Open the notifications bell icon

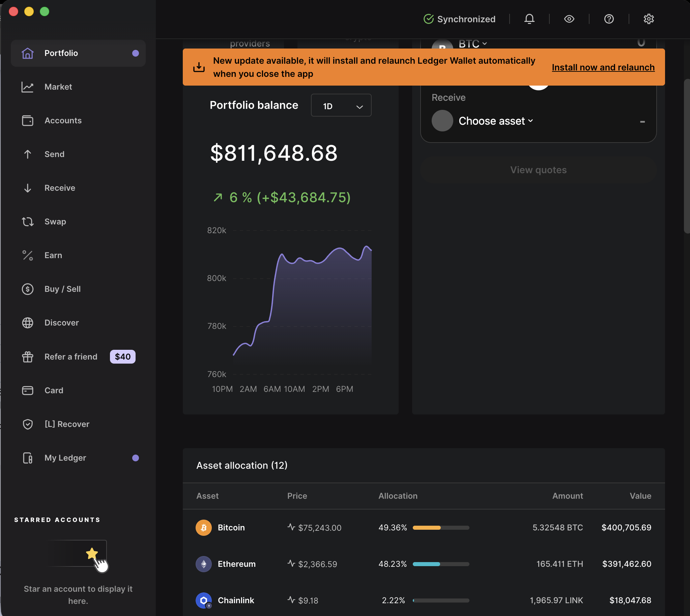[x=529, y=19]
